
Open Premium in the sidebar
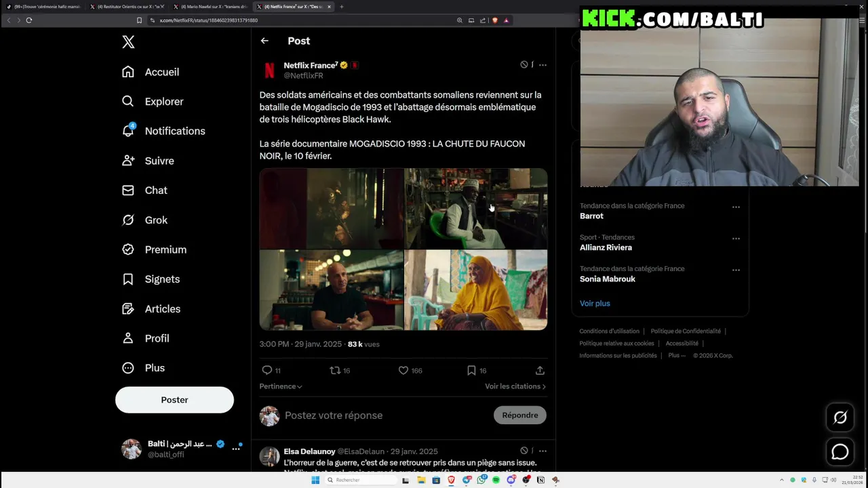coord(154,249)
